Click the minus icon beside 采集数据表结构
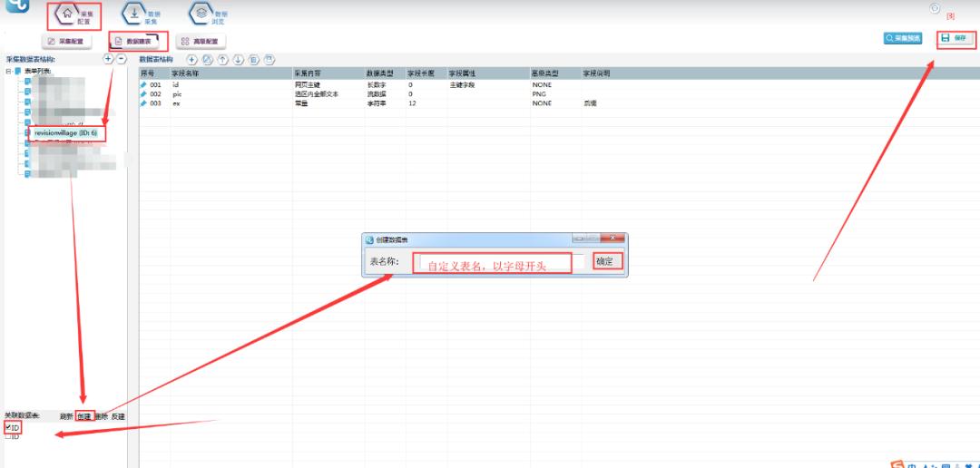The width and height of the screenshot is (980, 468). (121, 59)
